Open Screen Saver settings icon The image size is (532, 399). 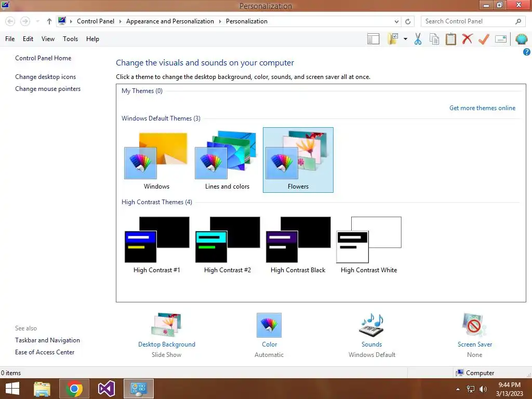coord(474,325)
